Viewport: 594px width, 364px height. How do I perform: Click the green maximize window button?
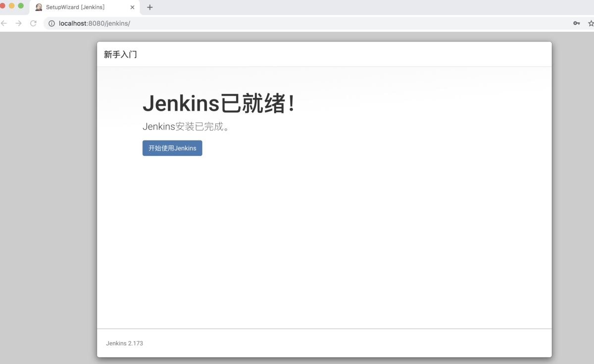pos(21,6)
